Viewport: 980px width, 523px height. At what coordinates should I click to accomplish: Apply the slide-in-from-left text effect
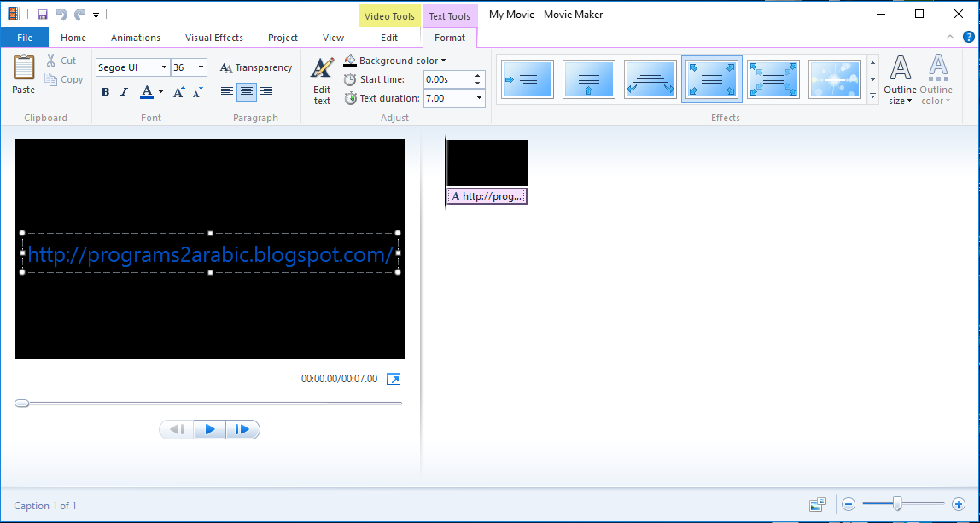coord(528,79)
